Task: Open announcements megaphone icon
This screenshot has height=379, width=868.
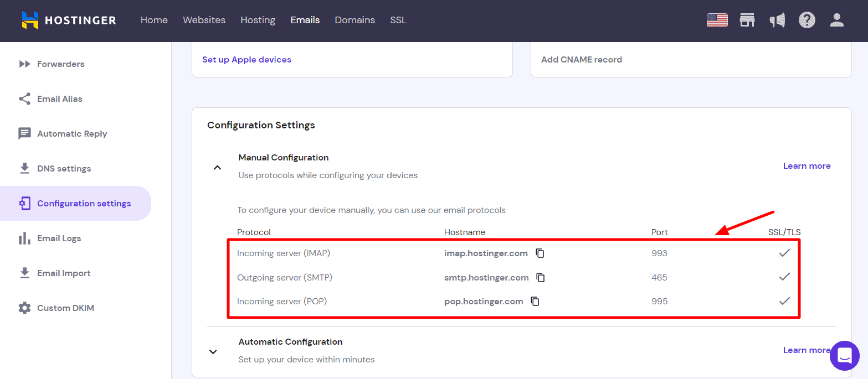Action: coord(777,20)
